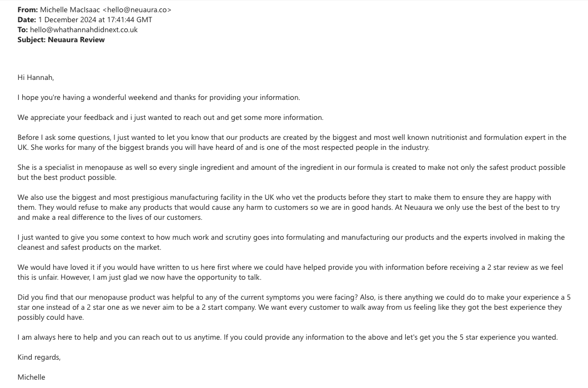
Task: Click paragraph about prestigious manufacturing facility
Action: [x=288, y=207]
